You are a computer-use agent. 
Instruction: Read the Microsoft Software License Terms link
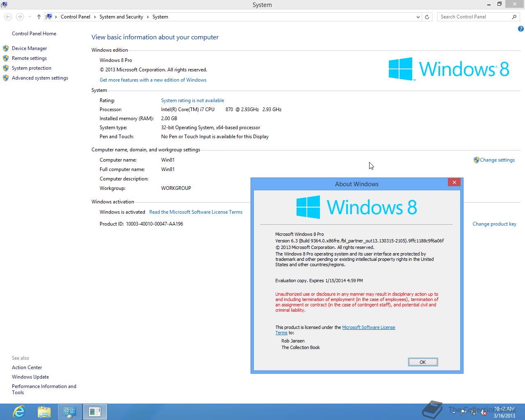click(196, 212)
